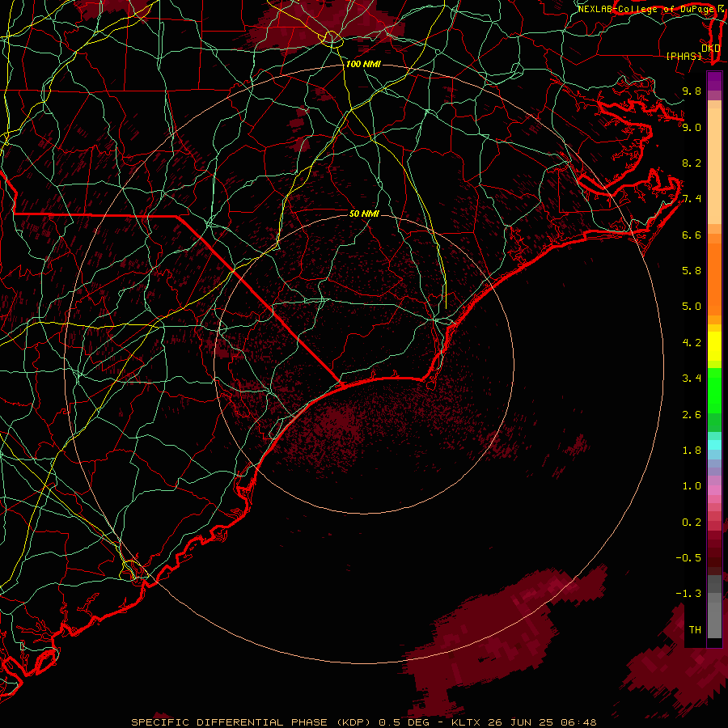Click the 9.0 color scale value
728x728 pixels.
point(692,127)
